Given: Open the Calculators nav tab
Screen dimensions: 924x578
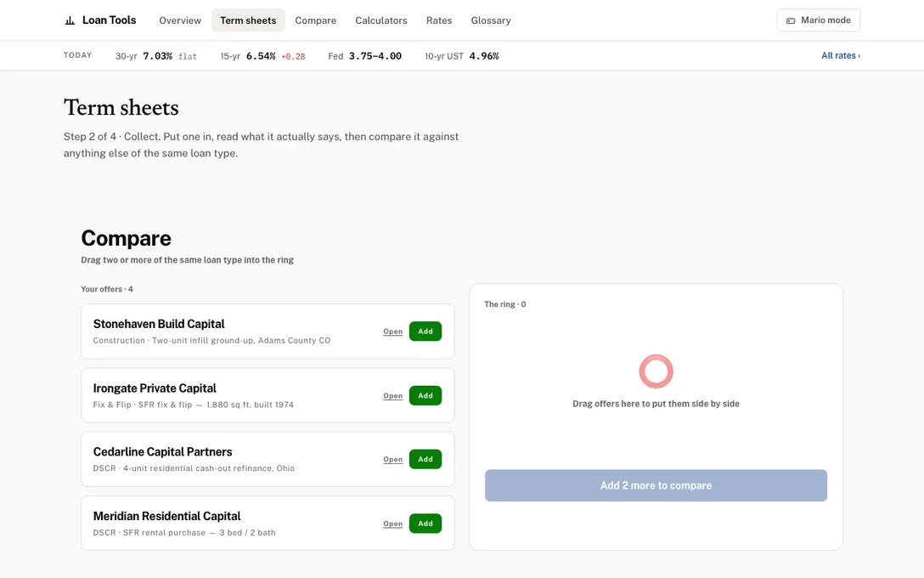Looking at the screenshot, I should pos(380,20).
